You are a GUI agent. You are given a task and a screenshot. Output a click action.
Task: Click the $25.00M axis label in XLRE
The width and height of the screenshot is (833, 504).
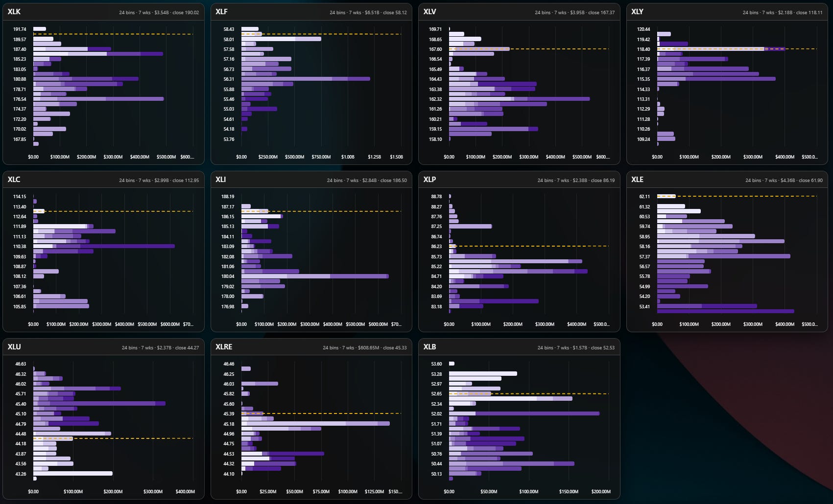point(268,492)
